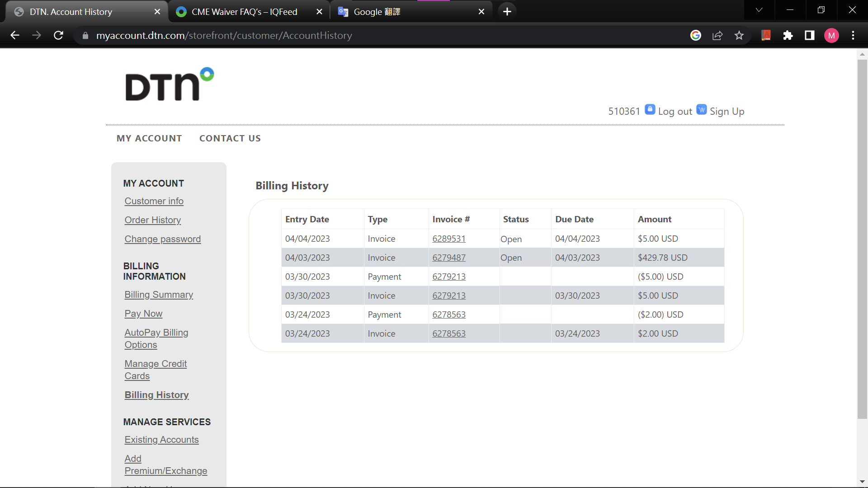Click the page vertical scrollbar thumb
This screenshot has width=868, height=488.
862,239
